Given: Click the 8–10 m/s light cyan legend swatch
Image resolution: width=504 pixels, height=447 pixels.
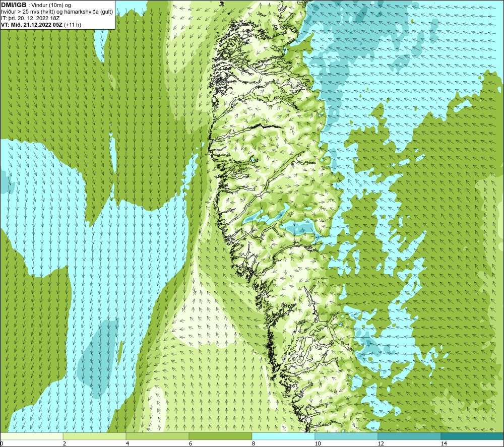Looking at the screenshot, I should [283, 436].
